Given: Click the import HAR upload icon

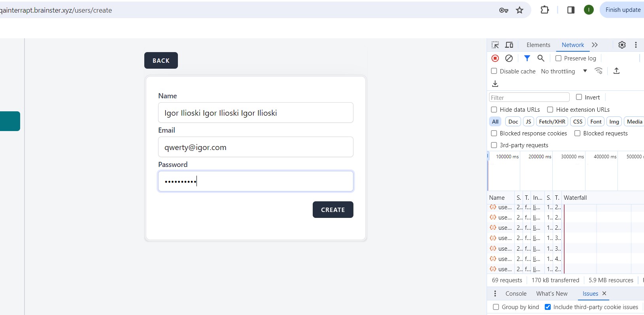Looking at the screenshot, I should tap(616, 71).
